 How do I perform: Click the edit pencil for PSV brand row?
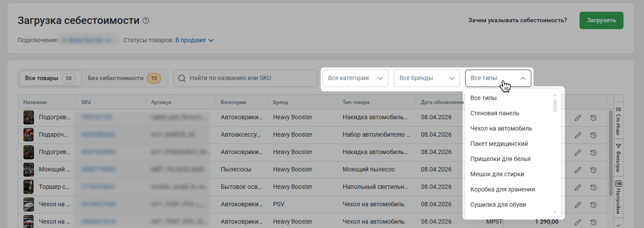click(577, 205)
